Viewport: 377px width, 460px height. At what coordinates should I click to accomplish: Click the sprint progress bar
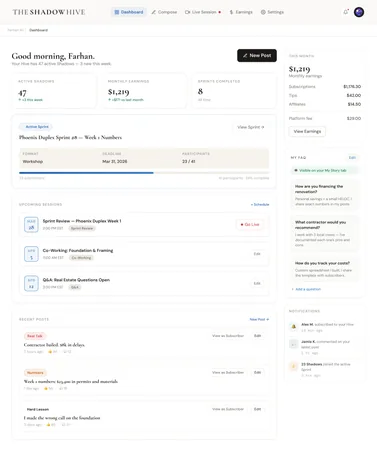click(144, 173)
